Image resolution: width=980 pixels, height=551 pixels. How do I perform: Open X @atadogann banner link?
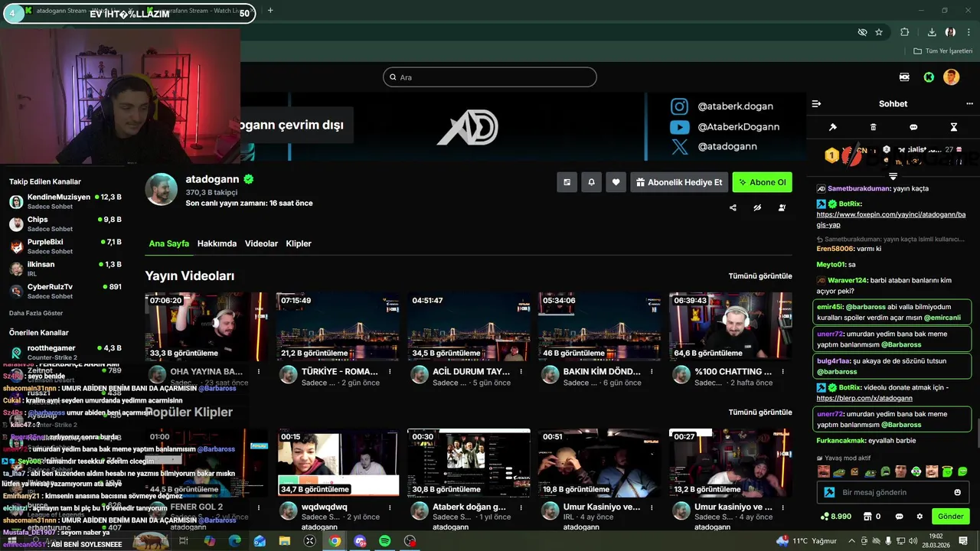coord(714,146)
